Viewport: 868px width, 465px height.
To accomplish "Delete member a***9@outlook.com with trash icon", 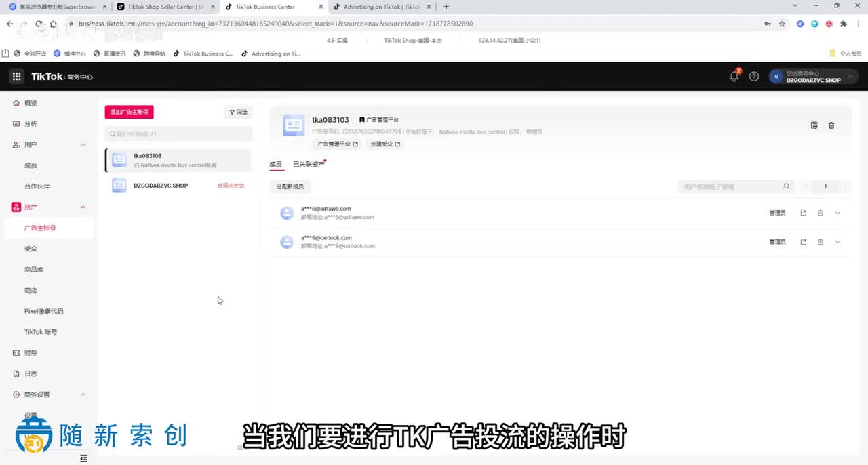I will 821,242.
